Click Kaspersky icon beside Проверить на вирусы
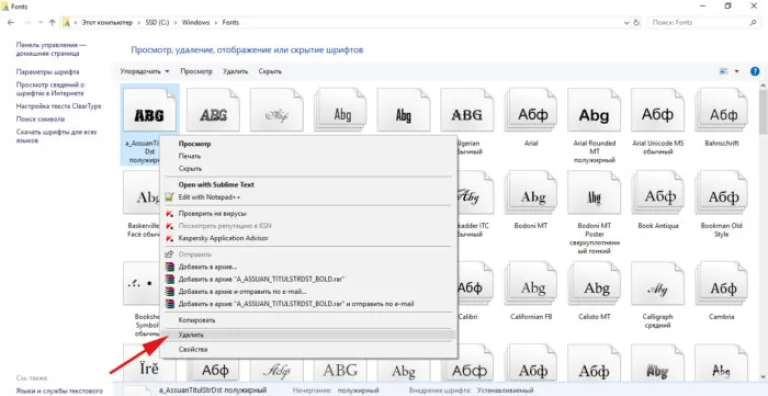The image size is (768, 396). click(169, 214)
